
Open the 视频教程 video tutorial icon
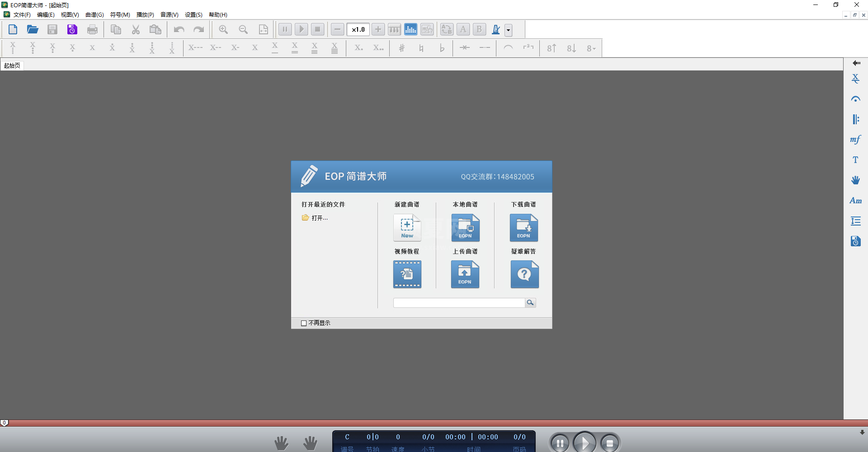point(407,274)
